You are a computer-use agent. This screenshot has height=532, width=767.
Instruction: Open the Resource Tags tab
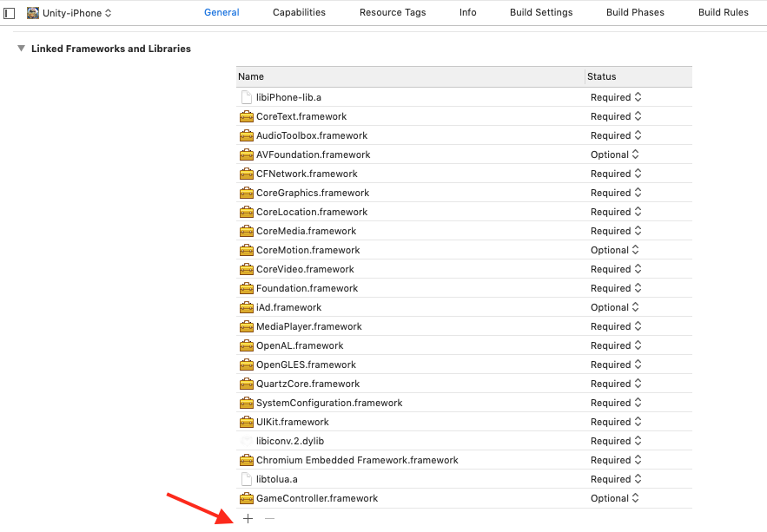pyautogui.click(x=393, y=13)
